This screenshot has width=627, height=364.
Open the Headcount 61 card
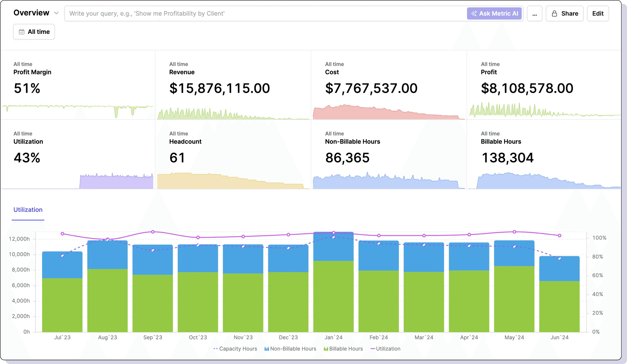[x=233, y=154]
